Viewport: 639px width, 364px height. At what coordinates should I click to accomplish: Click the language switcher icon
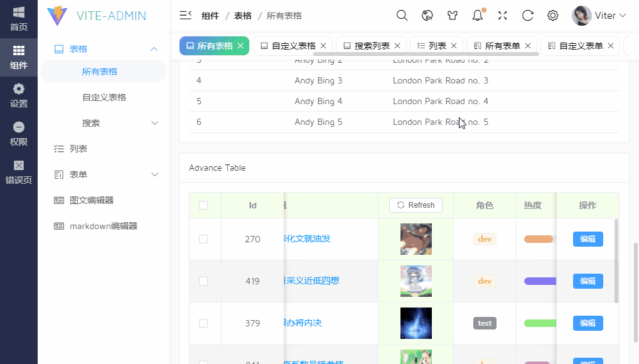click(427, 15)
